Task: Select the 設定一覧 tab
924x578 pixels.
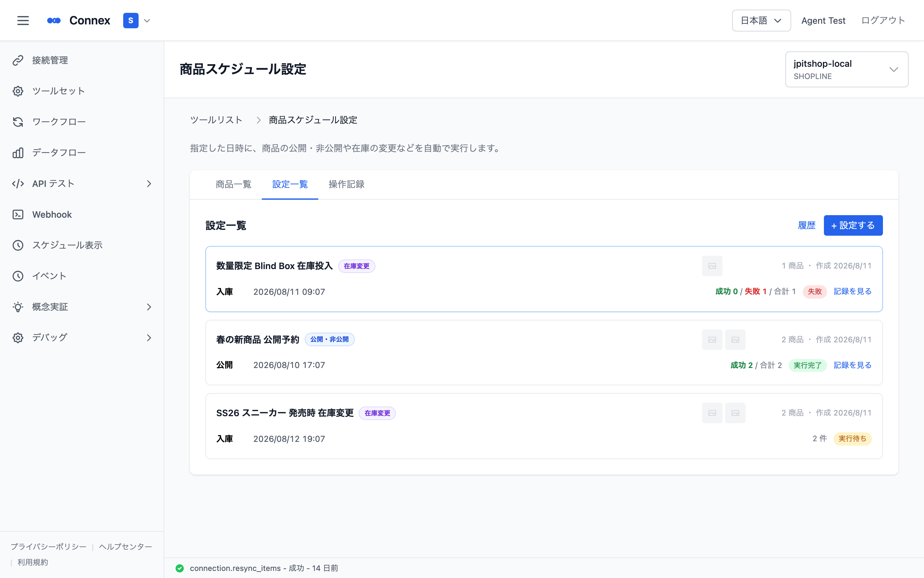Action: click(290, 185)
